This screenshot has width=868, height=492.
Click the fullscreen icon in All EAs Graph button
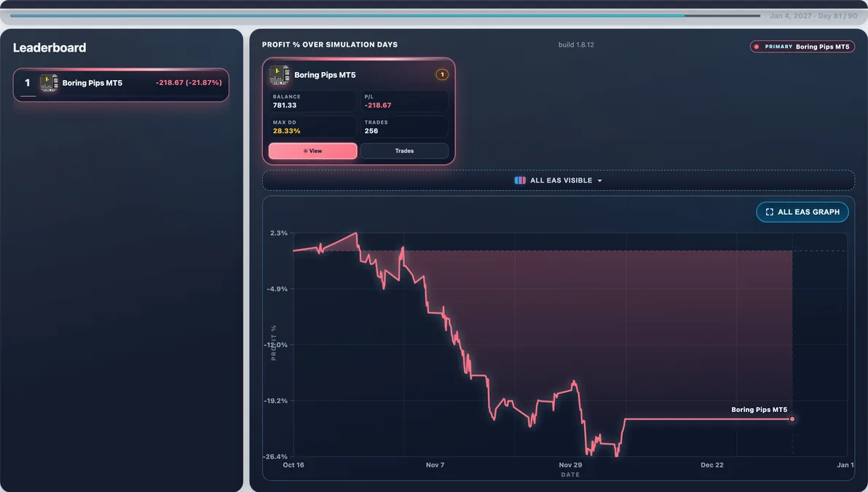pyautogui.click(x=769, y=212)
